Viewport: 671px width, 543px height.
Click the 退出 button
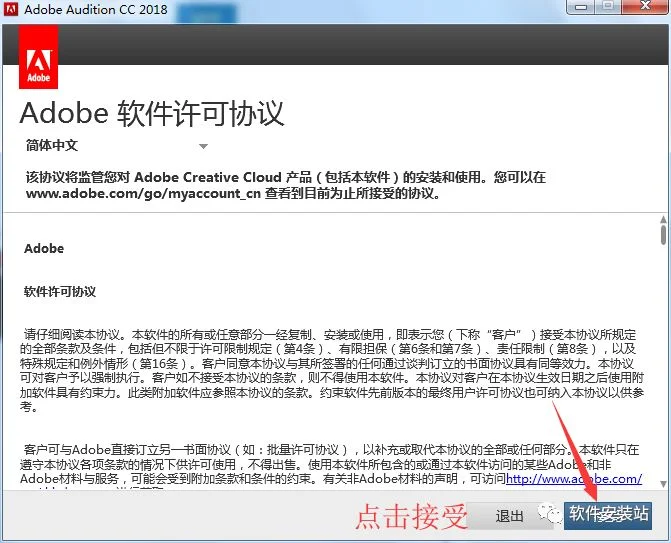coord(509,516)
